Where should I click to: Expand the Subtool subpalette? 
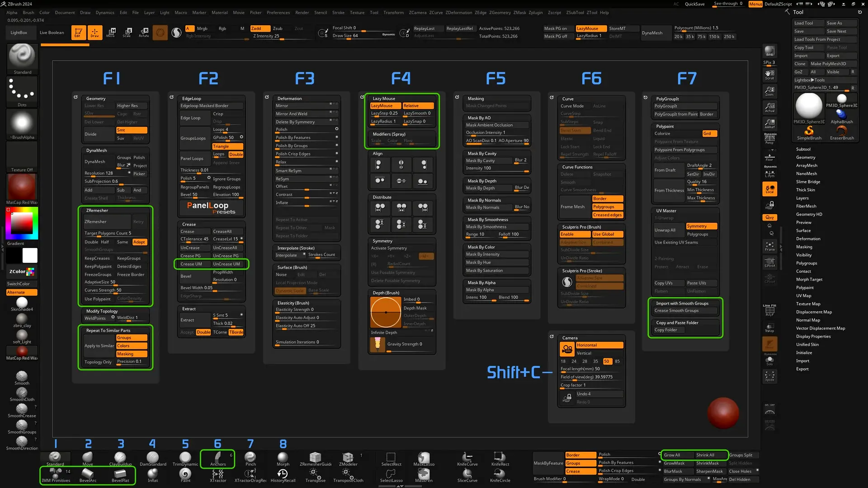(x=803, y=149)
